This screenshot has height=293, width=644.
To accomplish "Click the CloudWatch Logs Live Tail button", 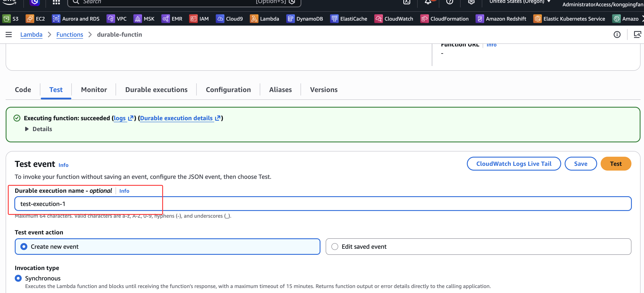I will tap(513, 164).
